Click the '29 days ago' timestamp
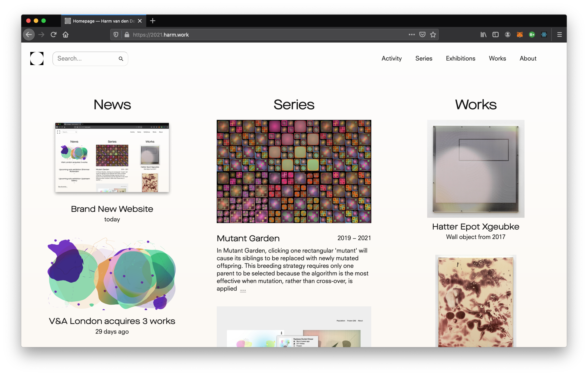Screen dimensions: 588x375 (x=112, y=332)
